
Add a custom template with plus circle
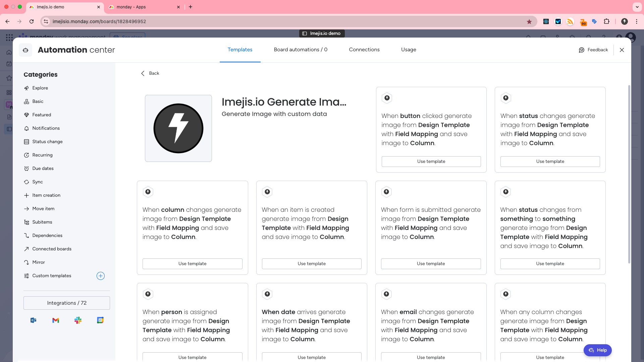101,276
